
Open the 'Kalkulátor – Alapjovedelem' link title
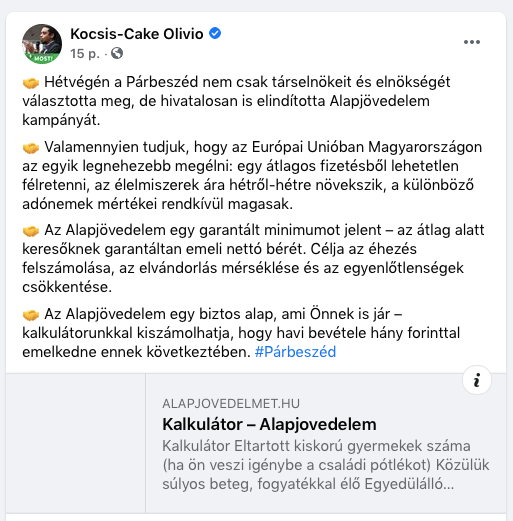(x=269, y=424)
